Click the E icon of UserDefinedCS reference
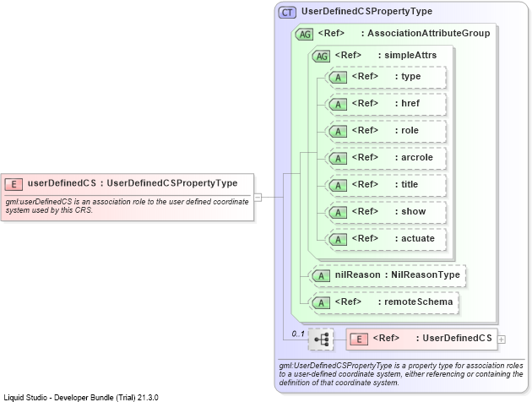This screenshot has height=402, width=532. tap(359, 340)
